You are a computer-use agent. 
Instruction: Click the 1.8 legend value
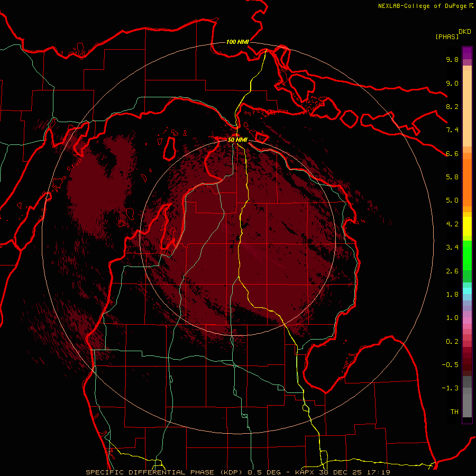[452, 295]
